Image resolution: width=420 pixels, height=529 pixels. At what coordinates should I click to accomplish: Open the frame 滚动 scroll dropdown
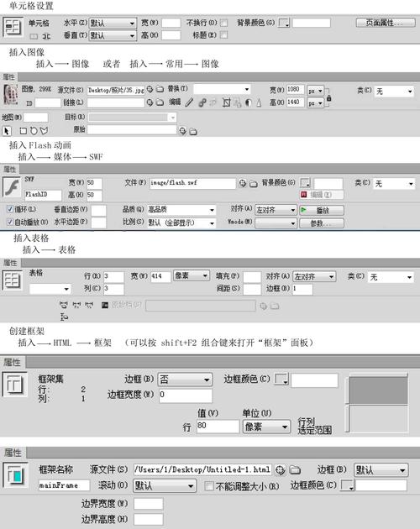coord(165,486)
